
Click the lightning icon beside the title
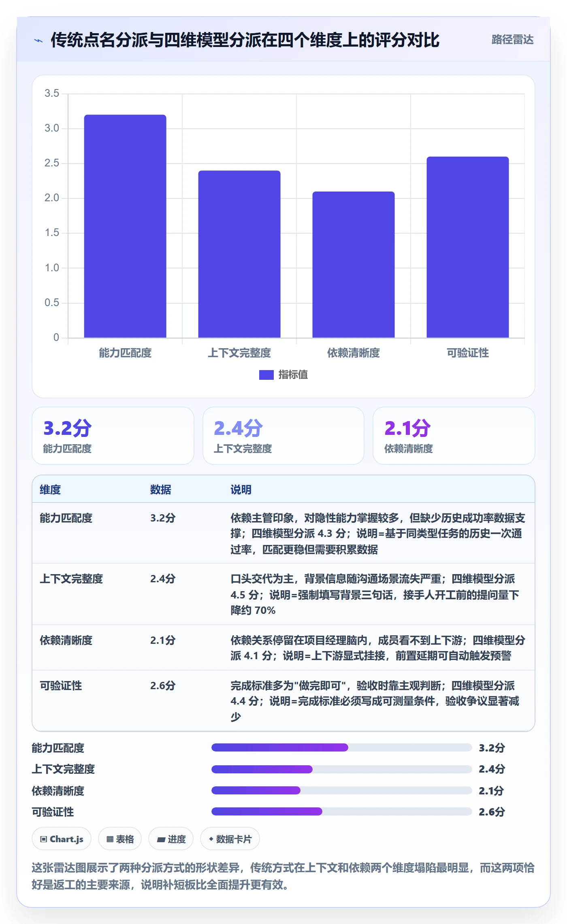point(38,40)
